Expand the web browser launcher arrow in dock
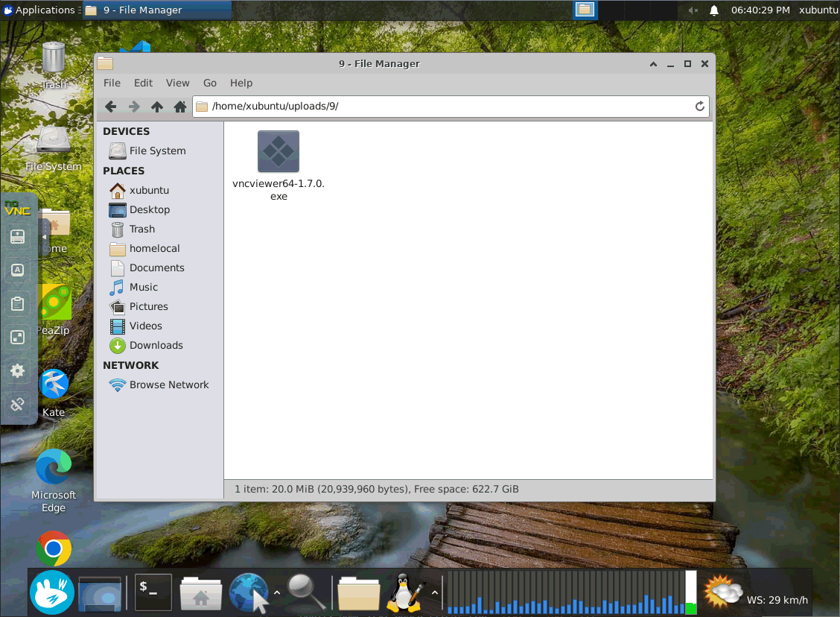This screenshot has width=840, height=617. point(277,593)
